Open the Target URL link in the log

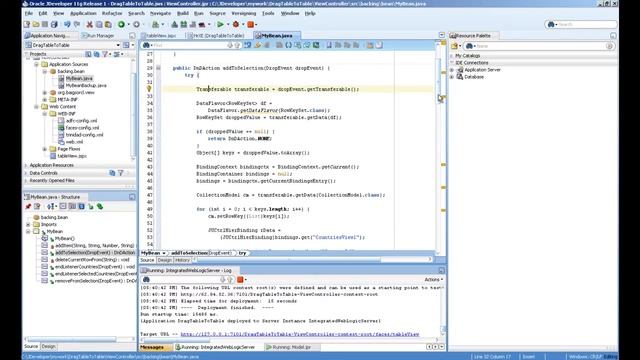300,334
